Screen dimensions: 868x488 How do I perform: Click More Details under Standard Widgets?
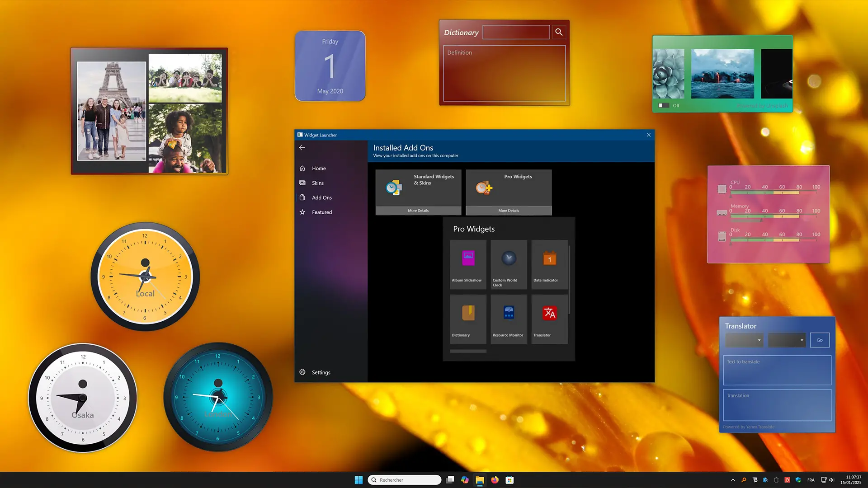tap(419, 210)
